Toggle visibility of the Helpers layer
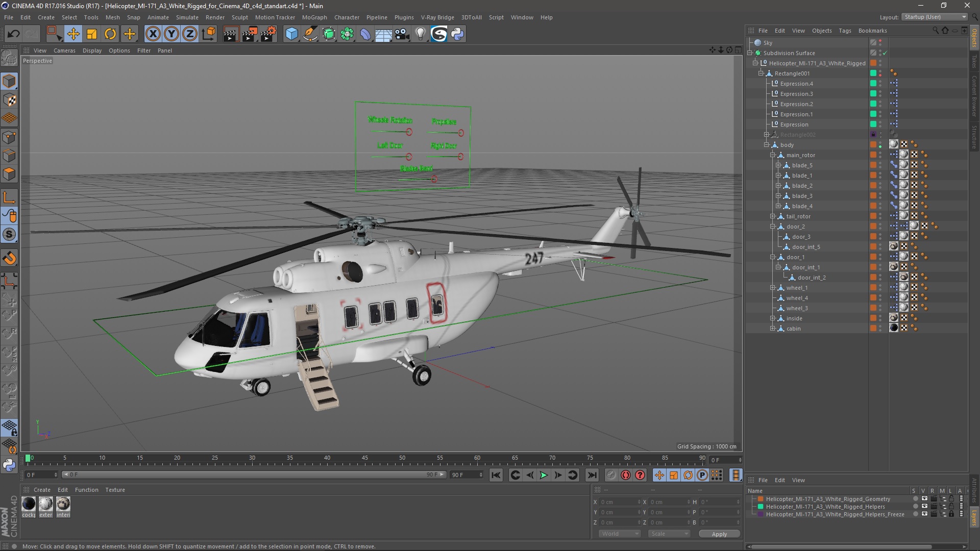 pos(924,507)
